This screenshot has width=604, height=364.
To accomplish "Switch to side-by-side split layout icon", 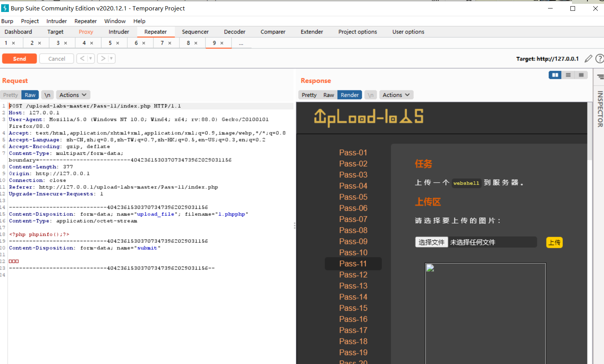I will [555, 75].
